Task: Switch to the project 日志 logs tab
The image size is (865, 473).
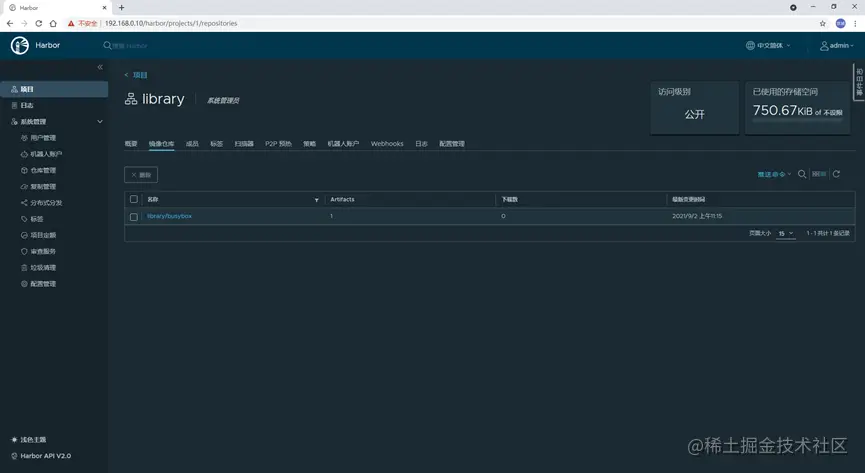Action: point(421,144)
